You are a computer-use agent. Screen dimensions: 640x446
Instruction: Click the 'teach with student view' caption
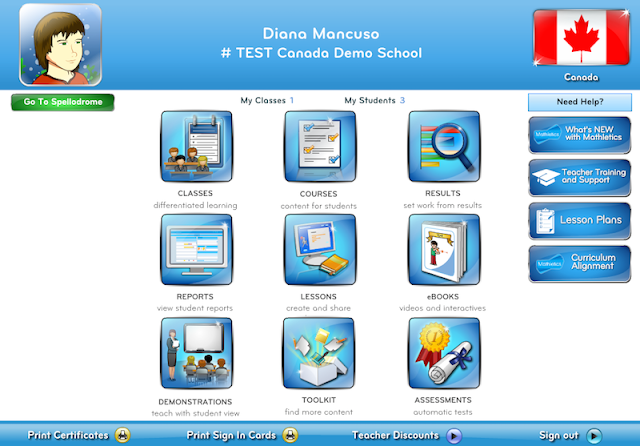196,413
